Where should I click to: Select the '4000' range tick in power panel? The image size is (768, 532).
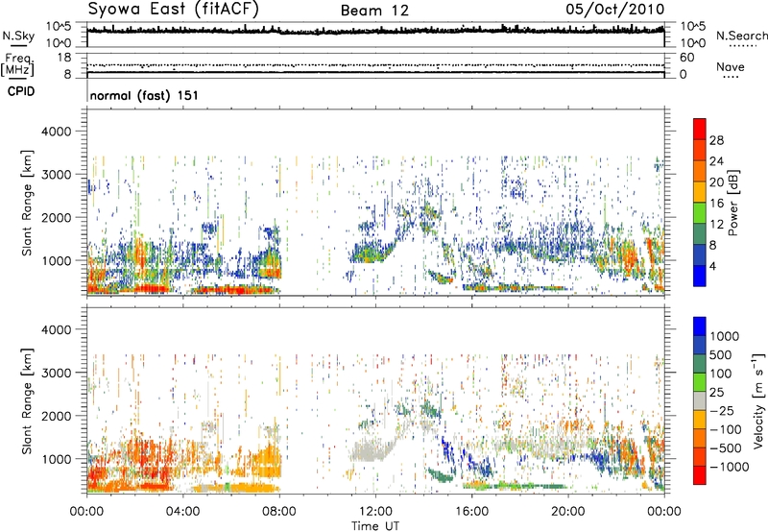(x=57, y=132)
